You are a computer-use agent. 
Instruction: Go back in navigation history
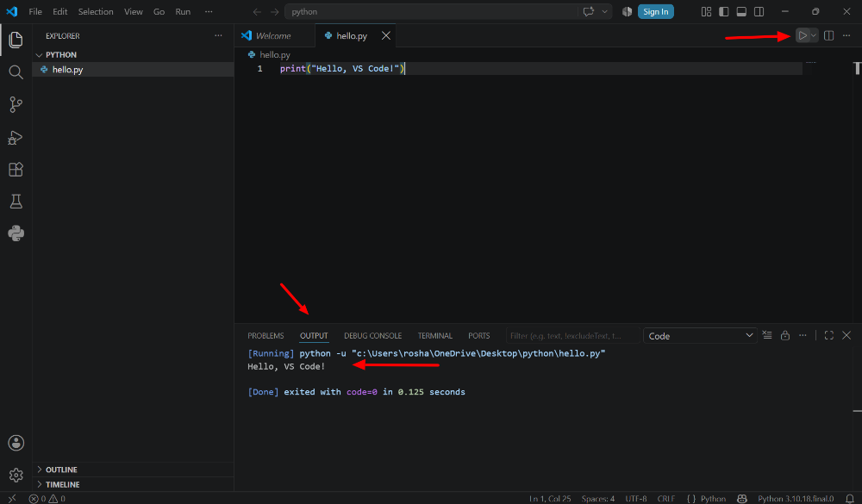point(257,11)
